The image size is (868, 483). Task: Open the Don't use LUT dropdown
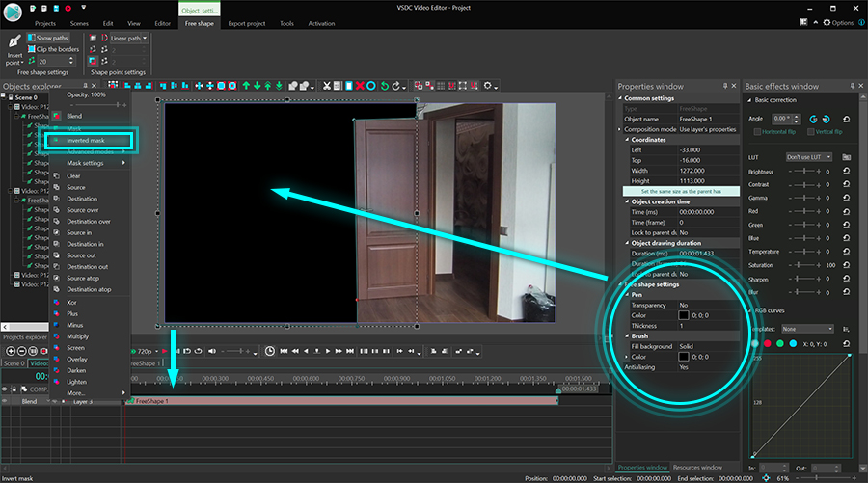coord(809,157)
